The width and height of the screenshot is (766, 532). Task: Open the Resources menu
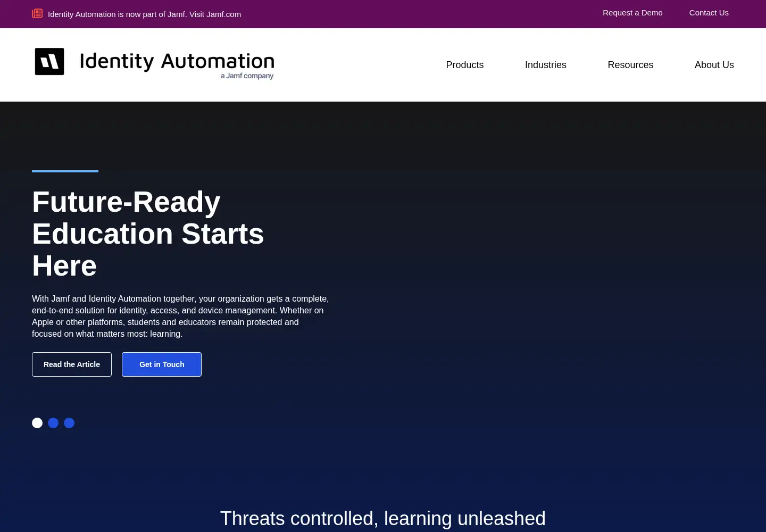630,65
